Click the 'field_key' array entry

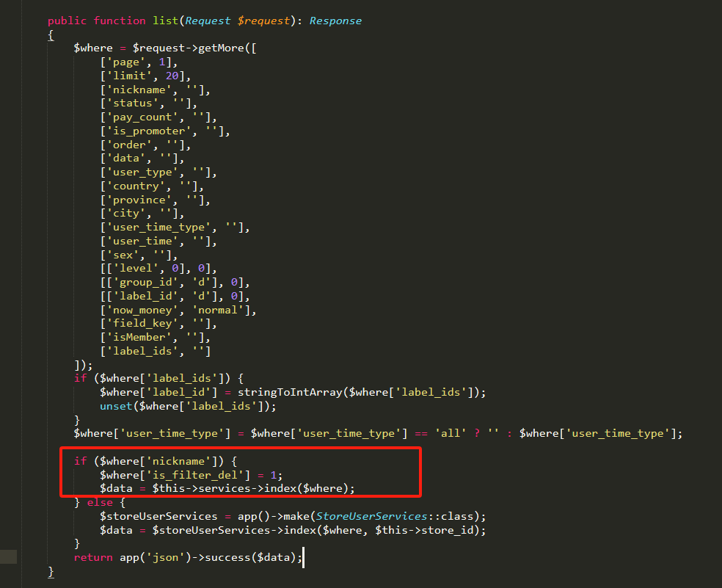[x=142, y=323]
